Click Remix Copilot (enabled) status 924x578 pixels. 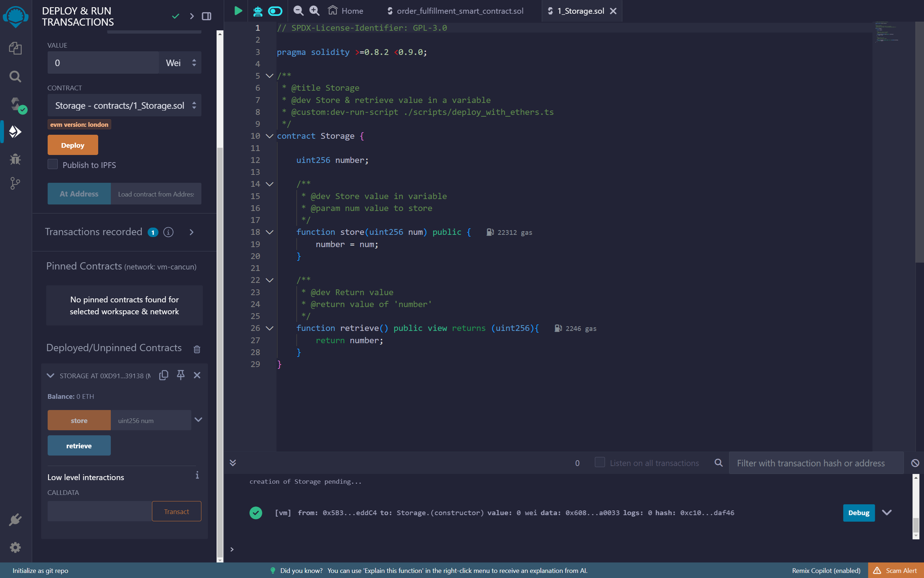coord(826,570)
